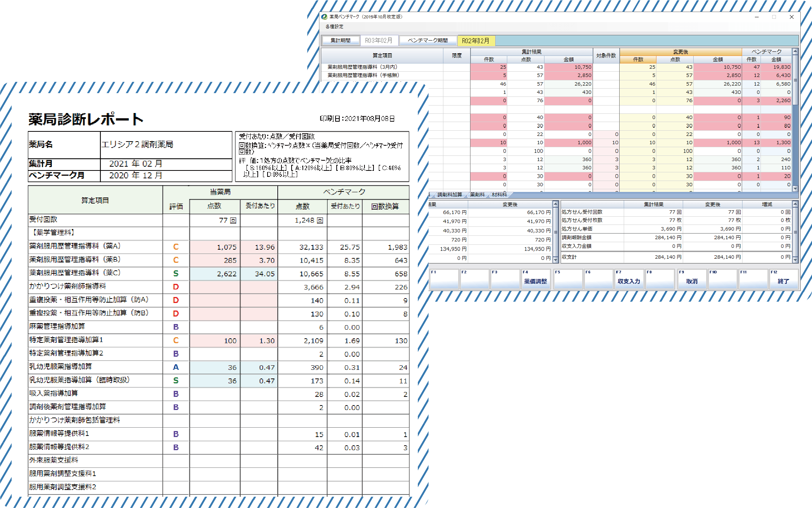
Task: Click benchmark amount cell 6,430
Action: [x=776, y=75]
